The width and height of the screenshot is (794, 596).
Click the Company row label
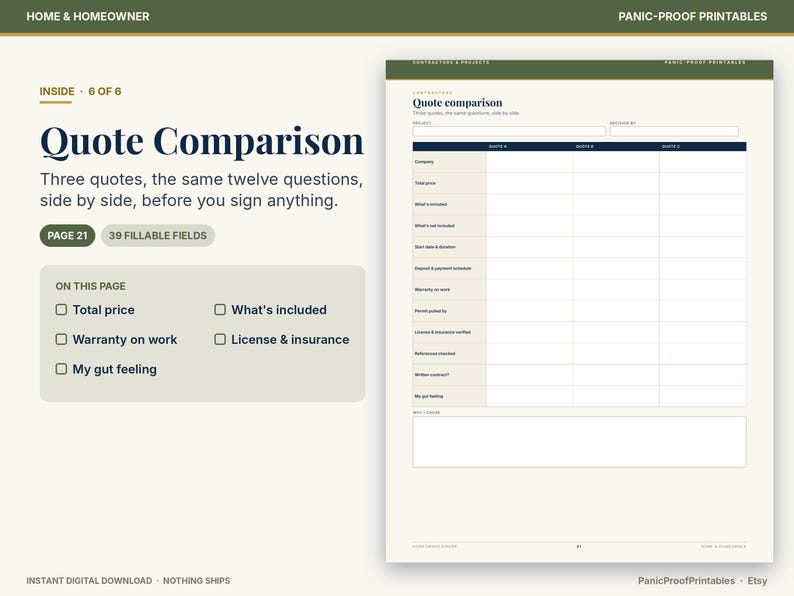pos(424,162)
